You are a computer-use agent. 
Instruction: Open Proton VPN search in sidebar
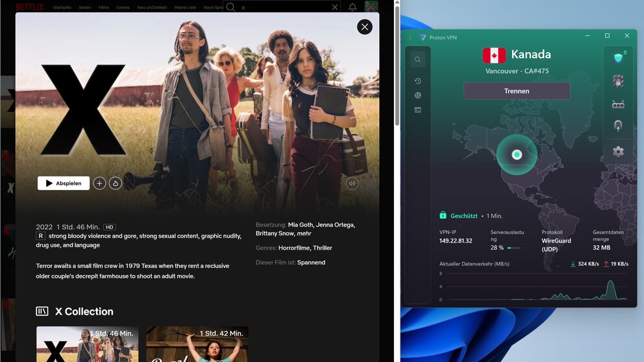tap(417, 60)
